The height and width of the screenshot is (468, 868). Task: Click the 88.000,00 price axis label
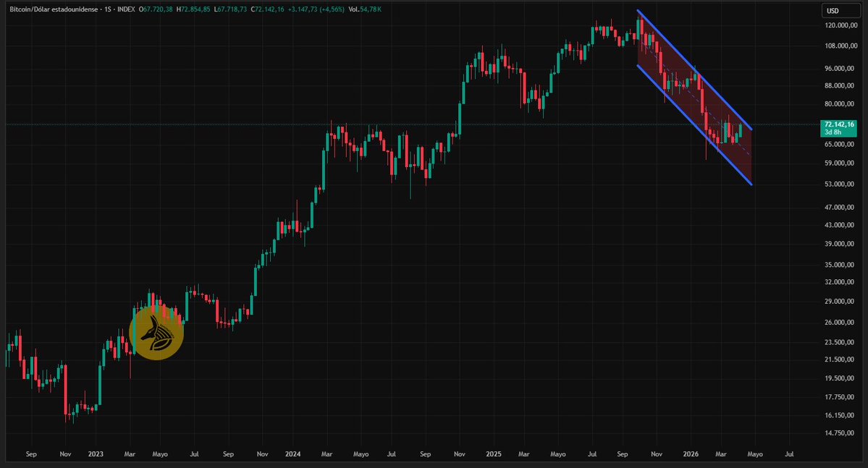click(x=840, y=86)
